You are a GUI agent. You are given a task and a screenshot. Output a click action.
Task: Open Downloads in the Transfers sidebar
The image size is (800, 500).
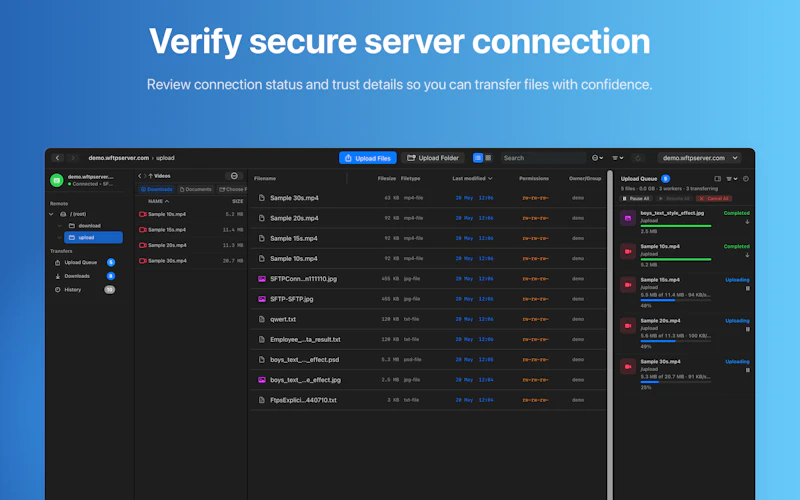coord(85,276)
